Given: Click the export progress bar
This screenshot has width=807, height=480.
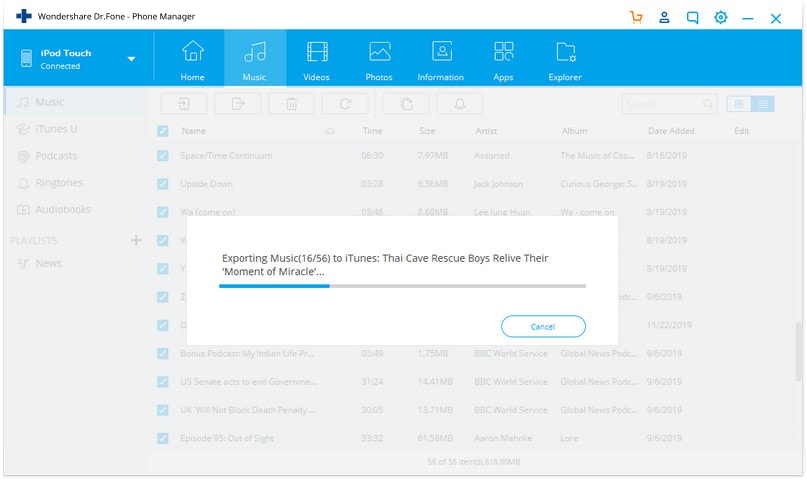Looking at the screenshot, I should (x=402, y=286).
